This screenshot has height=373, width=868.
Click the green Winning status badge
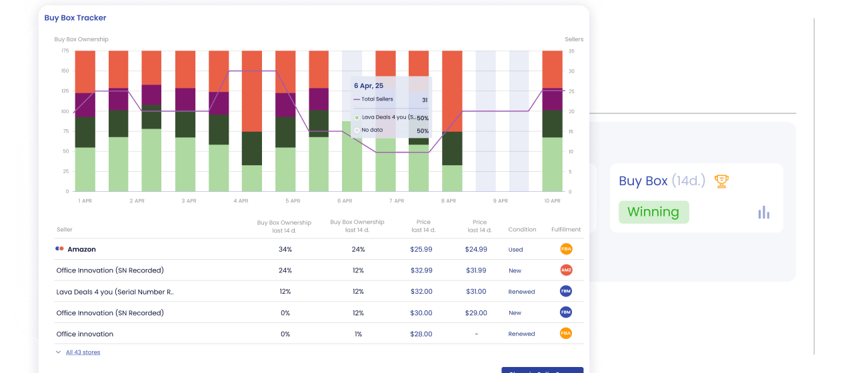pos(653,212)
